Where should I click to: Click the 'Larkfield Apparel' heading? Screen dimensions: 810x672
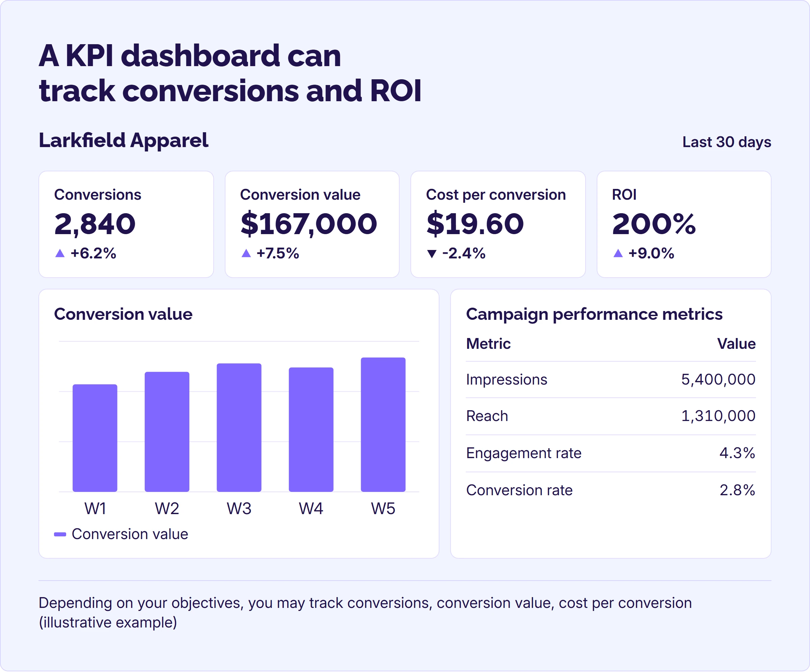click(x=124, y=140)
